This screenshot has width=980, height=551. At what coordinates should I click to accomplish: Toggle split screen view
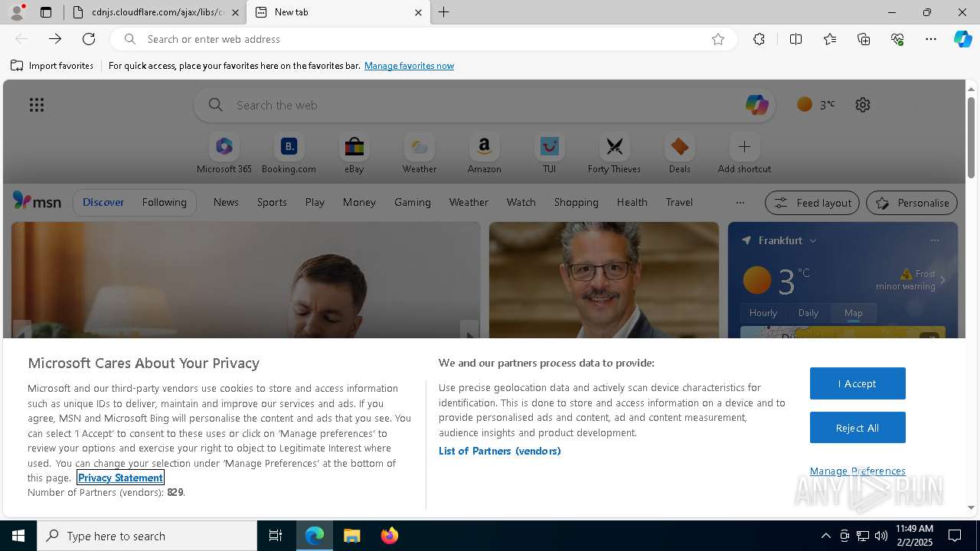(795, 39)
